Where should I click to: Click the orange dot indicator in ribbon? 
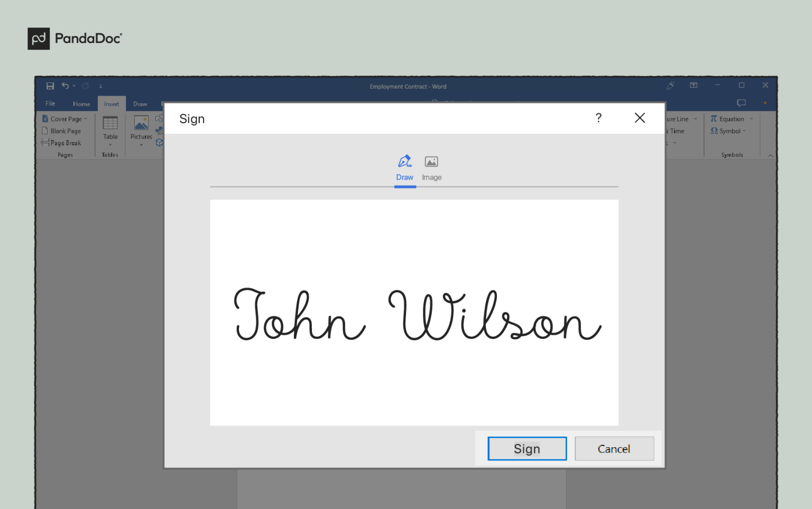coord(765,103)
